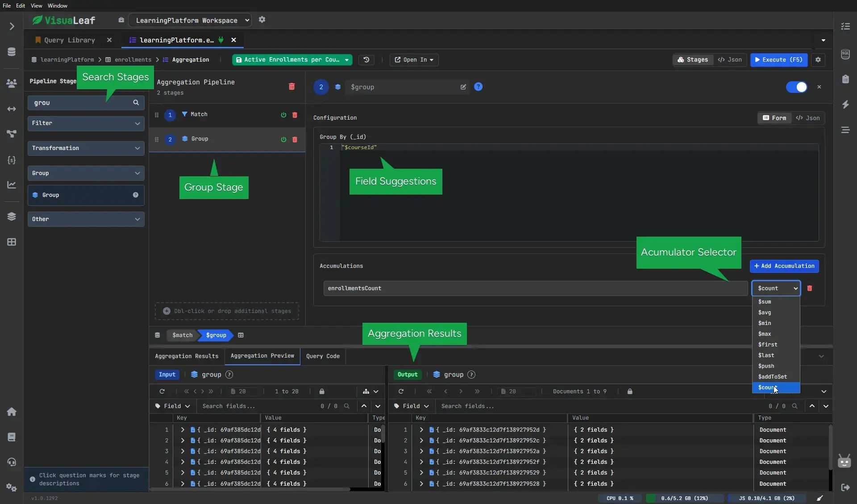Click the Execute (F5) button
Viewport: 857px width, 504px height.
coord(778,60)
